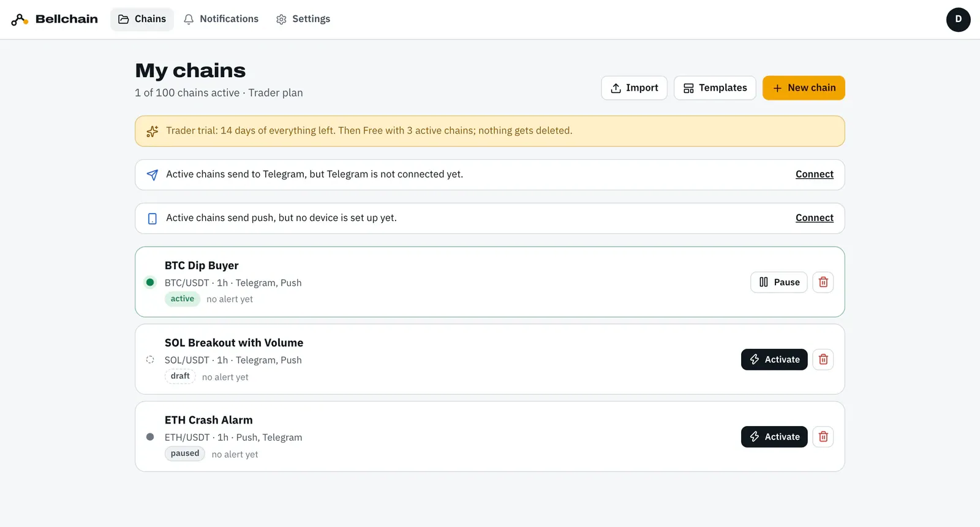Click 'ETH/USDT · 1h · Push, Telegram' text
This screenshot has height=527, width=980.
click(x=233, y=437)
